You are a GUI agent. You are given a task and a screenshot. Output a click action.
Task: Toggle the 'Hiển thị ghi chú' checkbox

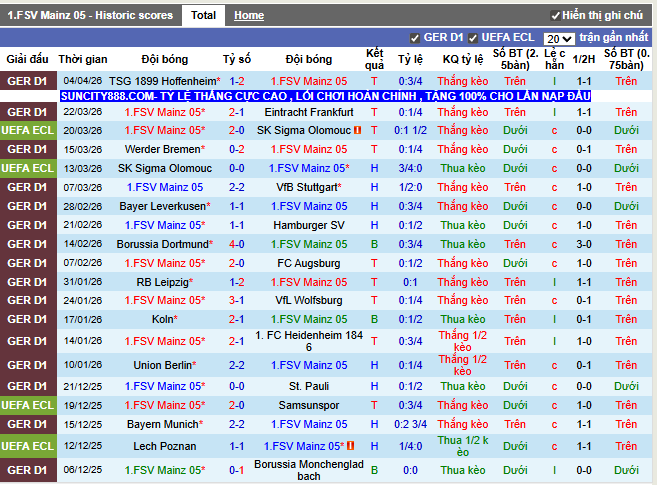tap(556, 16)
